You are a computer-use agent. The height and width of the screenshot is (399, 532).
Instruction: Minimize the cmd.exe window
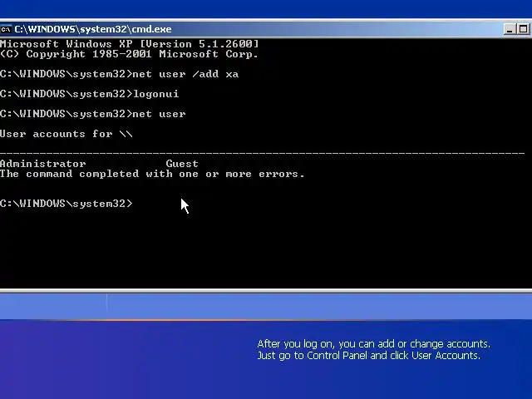tap(509, 30)
